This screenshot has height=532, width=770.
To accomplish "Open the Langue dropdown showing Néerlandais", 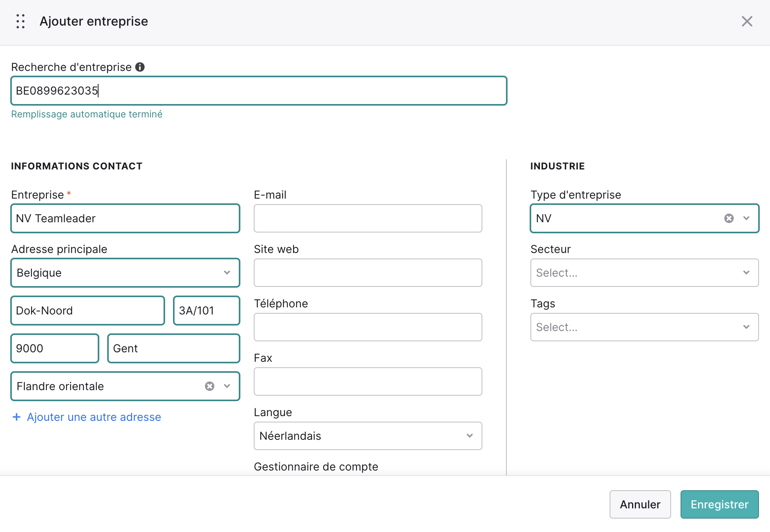I will click(368, 436).
